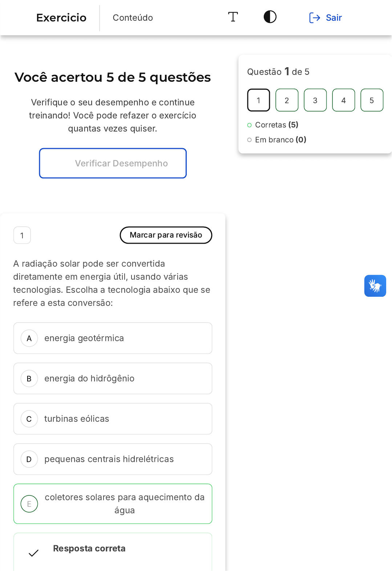
Task: Open the sign language accessibility widget
Action: point(375,286)
